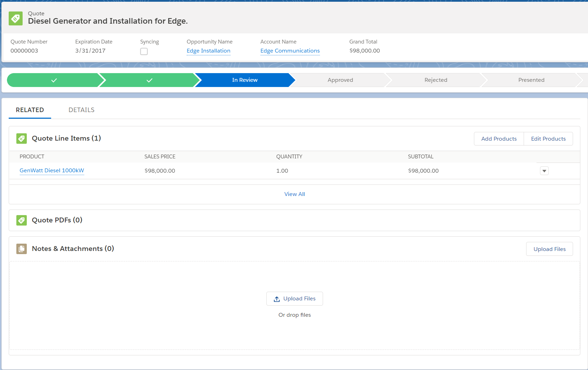The height and width of the screenshot is (370, 588).
Task: Open the Edge Installation opportunity link
Action: [208, 51]
